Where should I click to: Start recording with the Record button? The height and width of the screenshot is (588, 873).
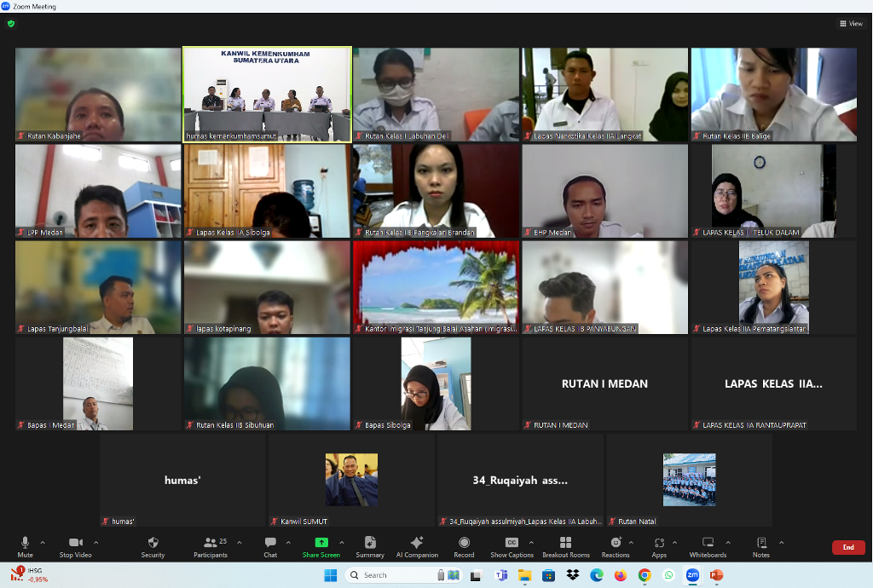(x=464, y=545)
